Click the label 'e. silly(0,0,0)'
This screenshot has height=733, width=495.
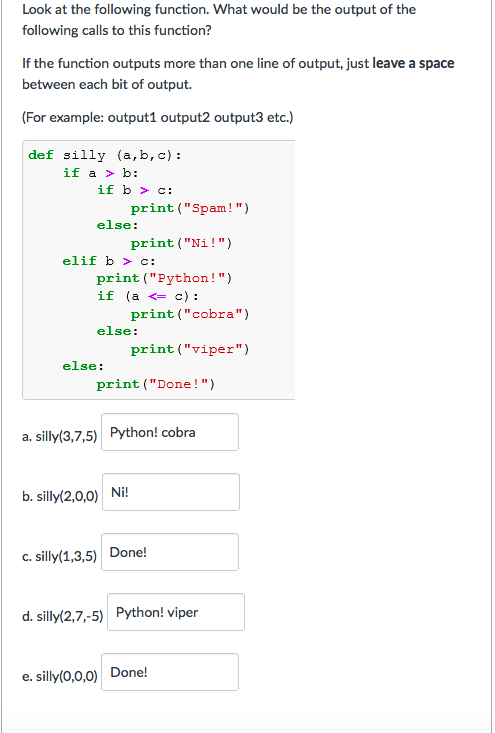(59, 676)
